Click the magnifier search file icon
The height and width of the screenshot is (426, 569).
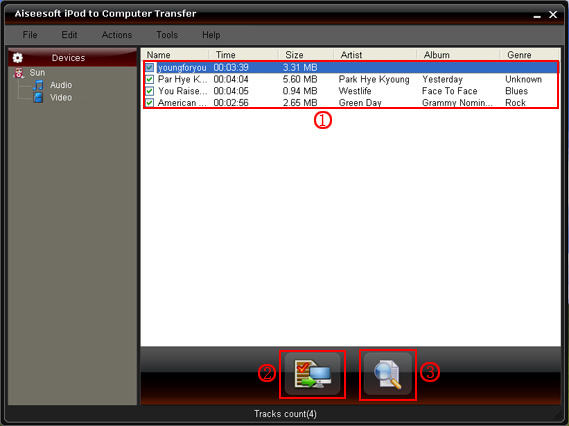(388, 374)
